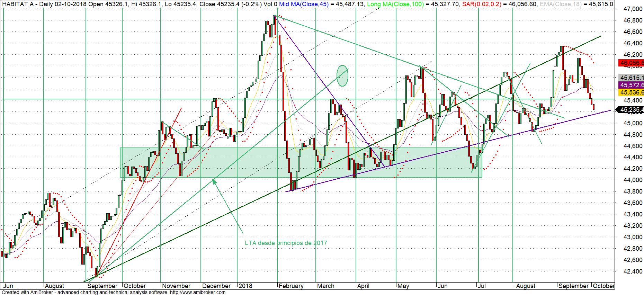This screenshot has height=295, width=644.
Task: Click the April label on the time axis
Action: (363, 286)
